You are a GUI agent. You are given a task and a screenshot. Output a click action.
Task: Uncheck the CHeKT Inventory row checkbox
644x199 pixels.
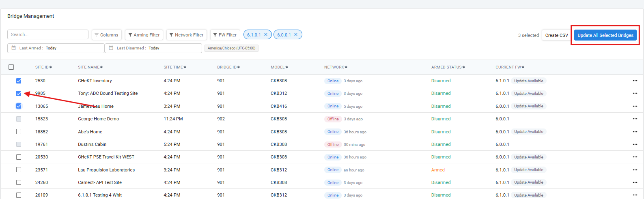click(x=19, y=81)
